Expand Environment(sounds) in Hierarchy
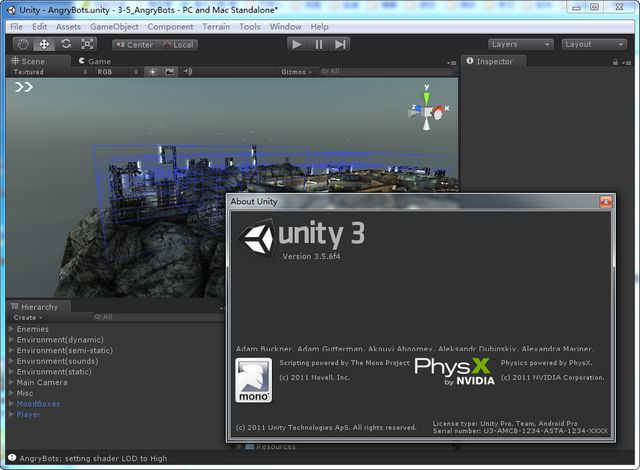Image resolution: width=640 pixels, height=470 pixels. (x=11, y=361)
